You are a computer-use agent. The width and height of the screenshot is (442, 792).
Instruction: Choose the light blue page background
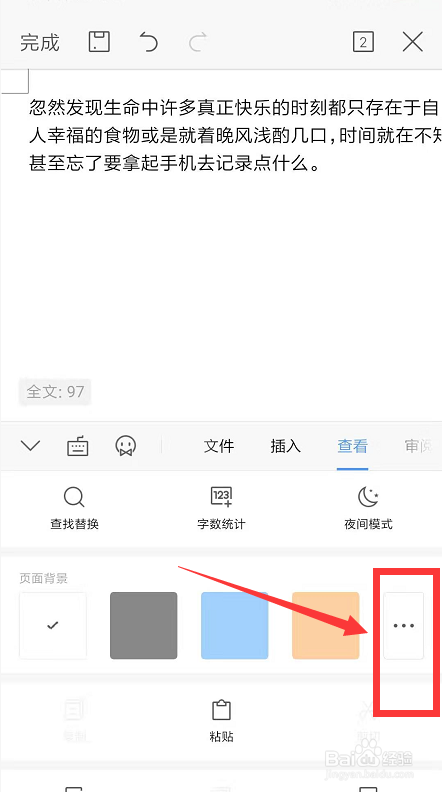(235, 625)
